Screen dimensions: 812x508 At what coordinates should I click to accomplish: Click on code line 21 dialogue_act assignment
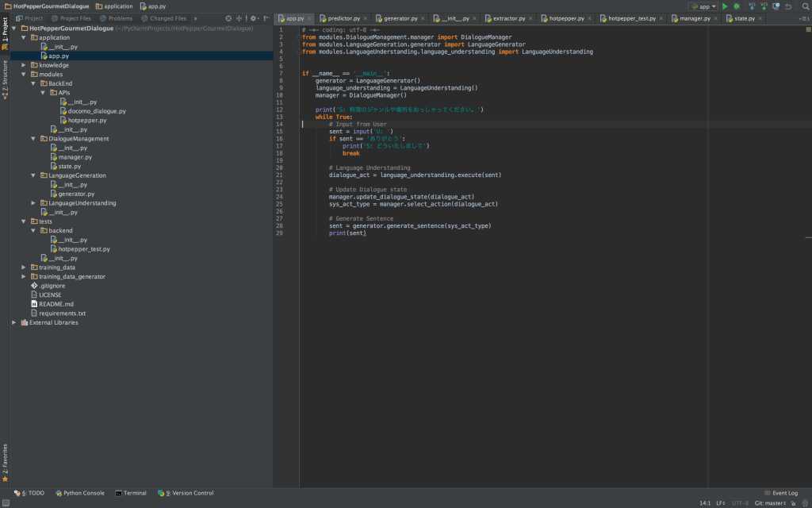(x=415, y=175)
